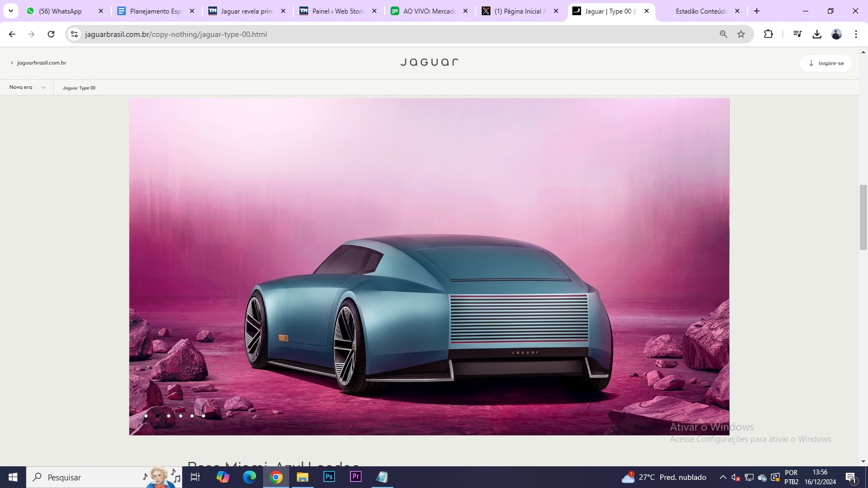868x488 pixels.
Task: Close the WhatsApp tab
Action: click(x=101, y=11)
